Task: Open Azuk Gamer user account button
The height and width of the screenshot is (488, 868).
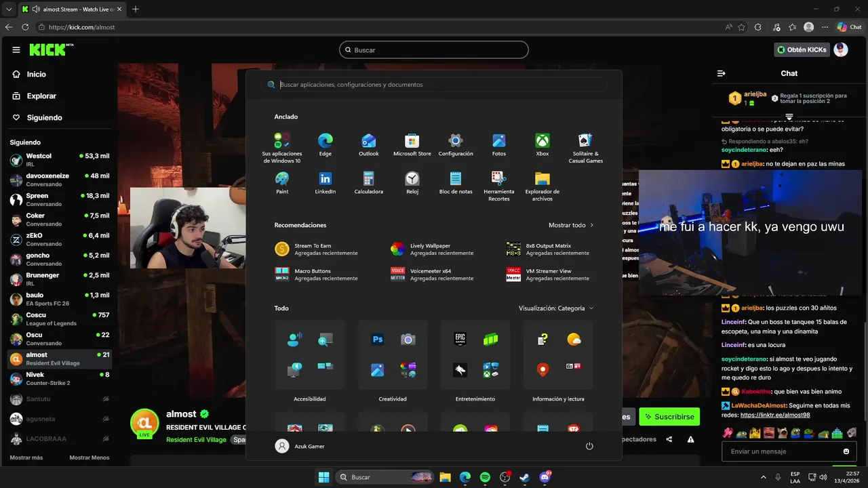Action: 300,446
